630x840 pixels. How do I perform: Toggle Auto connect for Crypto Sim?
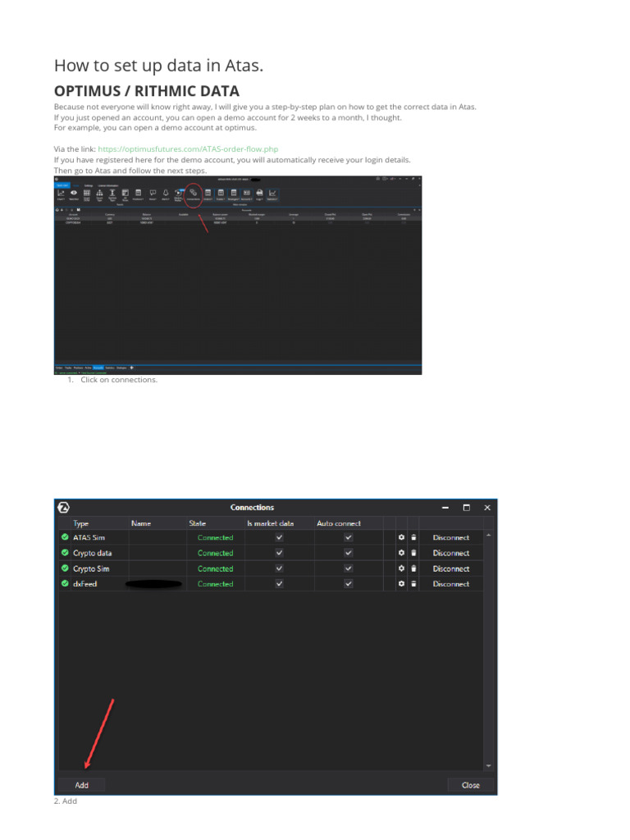[x=349, y=568]
